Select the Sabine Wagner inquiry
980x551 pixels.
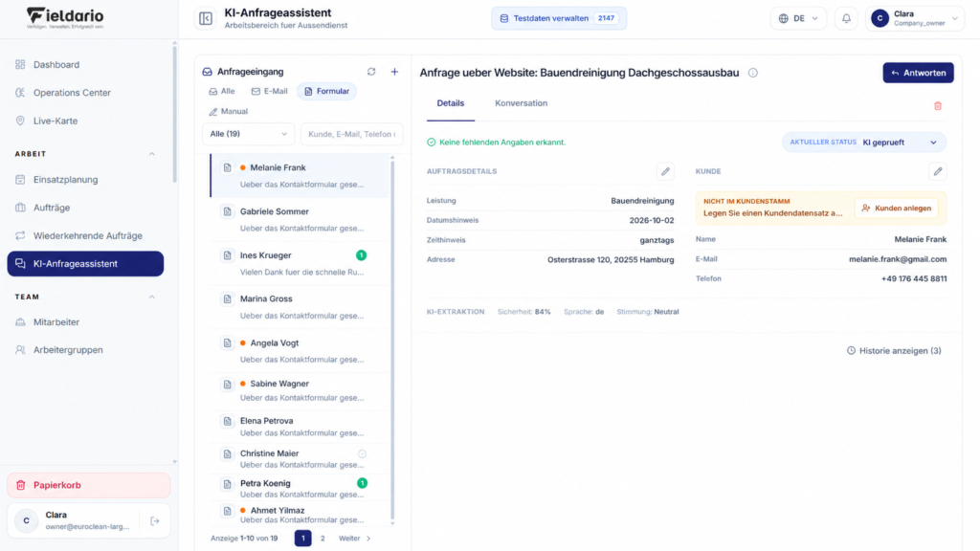(x=300, y=390)
